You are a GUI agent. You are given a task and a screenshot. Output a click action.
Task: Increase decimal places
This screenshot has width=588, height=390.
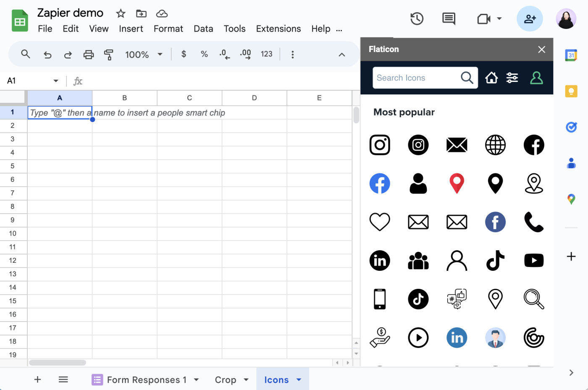click(x=246, y=55)
